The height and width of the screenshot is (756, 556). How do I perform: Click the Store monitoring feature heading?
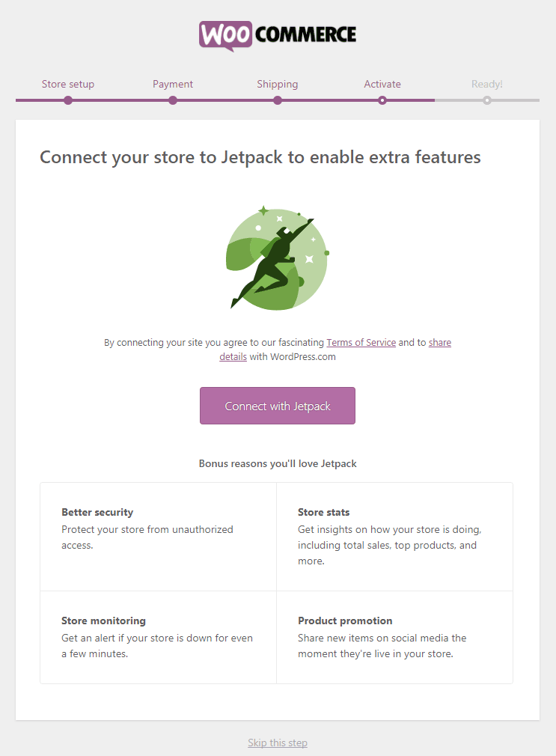click(x=103, y=621)
